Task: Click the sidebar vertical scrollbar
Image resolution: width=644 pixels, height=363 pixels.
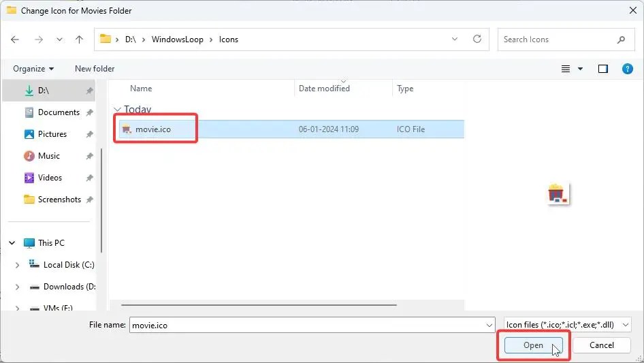Action: click(x=101, y=200)
